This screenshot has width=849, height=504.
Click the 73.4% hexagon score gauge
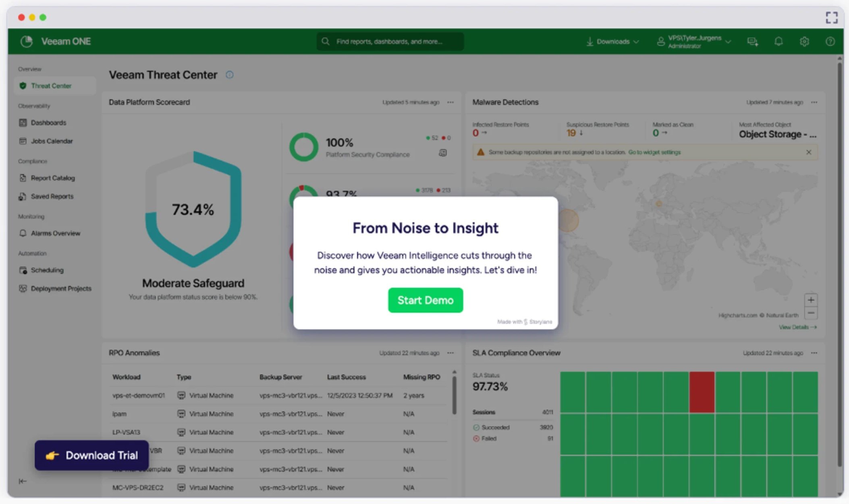click(193, 209)
